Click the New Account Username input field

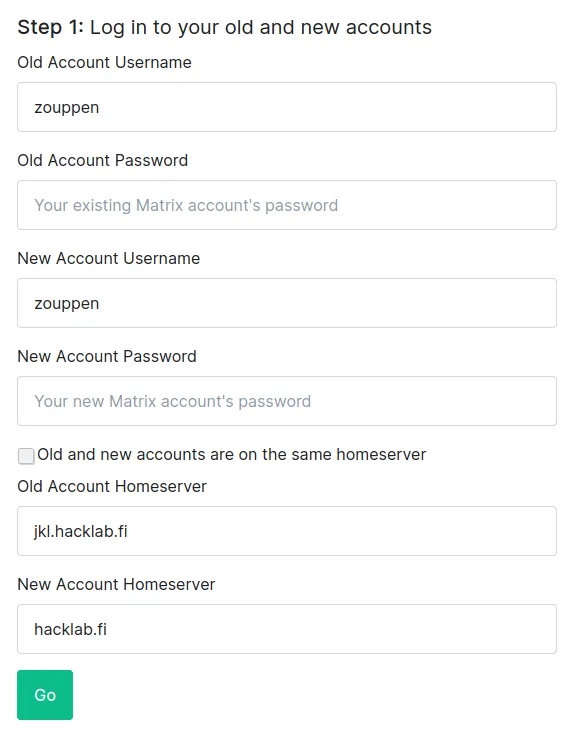pos(287,303)
